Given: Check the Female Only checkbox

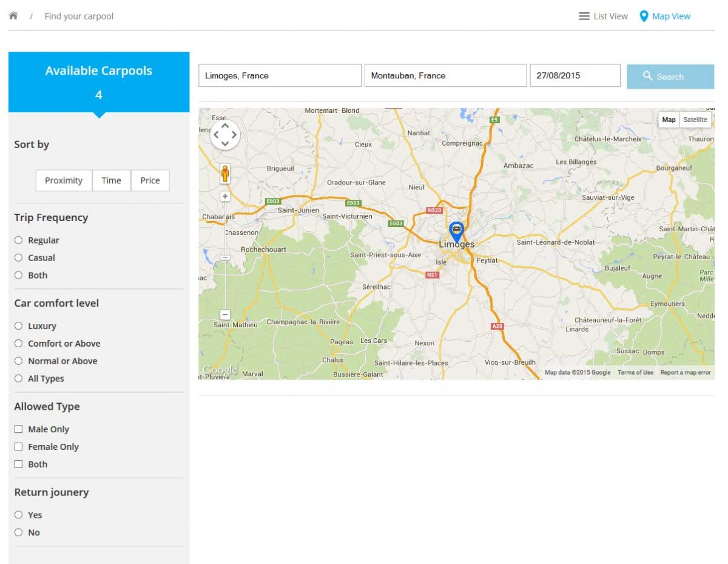Looking at the screenshot, I should click(x=18, y=447).
